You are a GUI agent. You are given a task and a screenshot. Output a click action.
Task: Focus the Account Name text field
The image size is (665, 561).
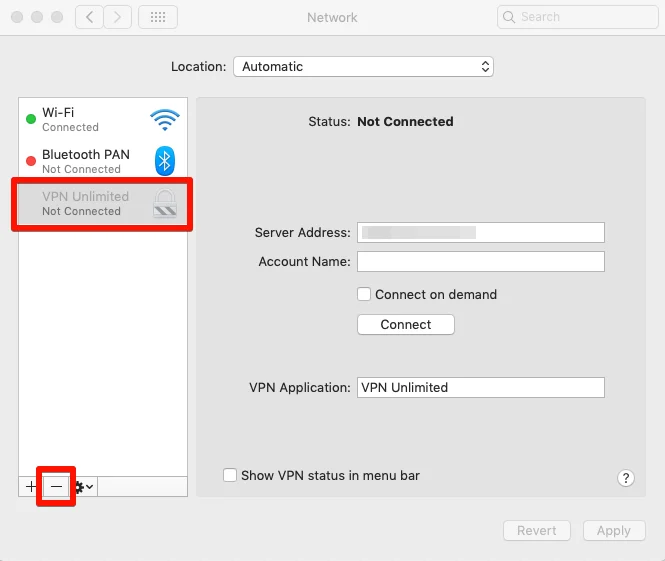point(480,262)
